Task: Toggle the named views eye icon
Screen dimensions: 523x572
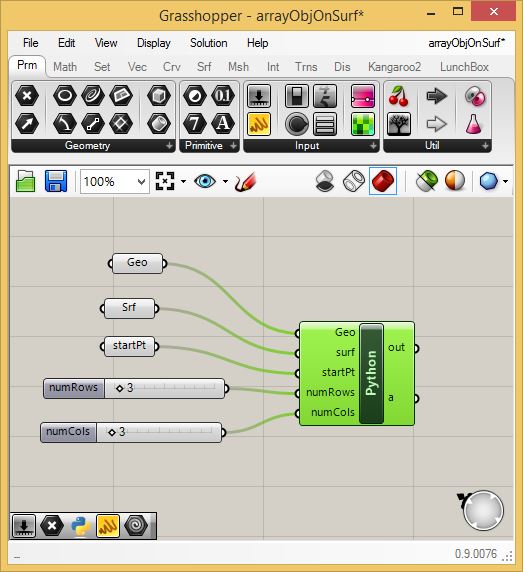Action: click(x=205, y=181)
